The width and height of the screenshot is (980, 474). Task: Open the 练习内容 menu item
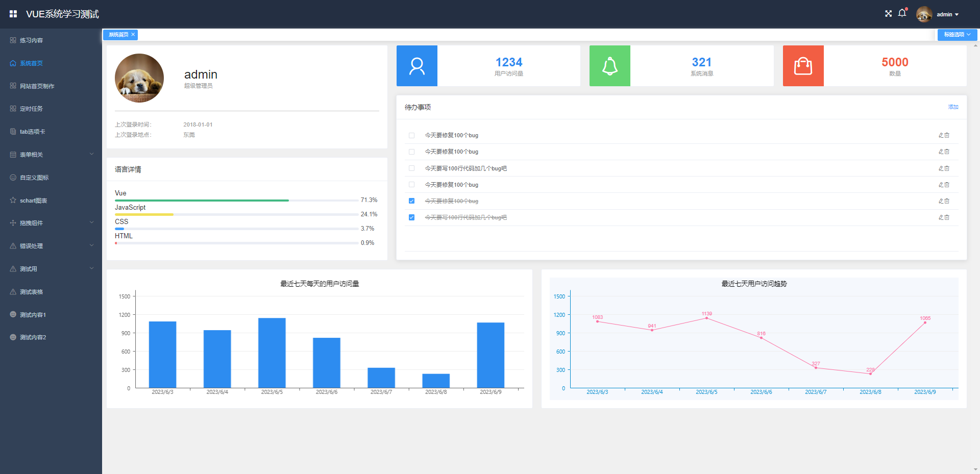[51, 40]
